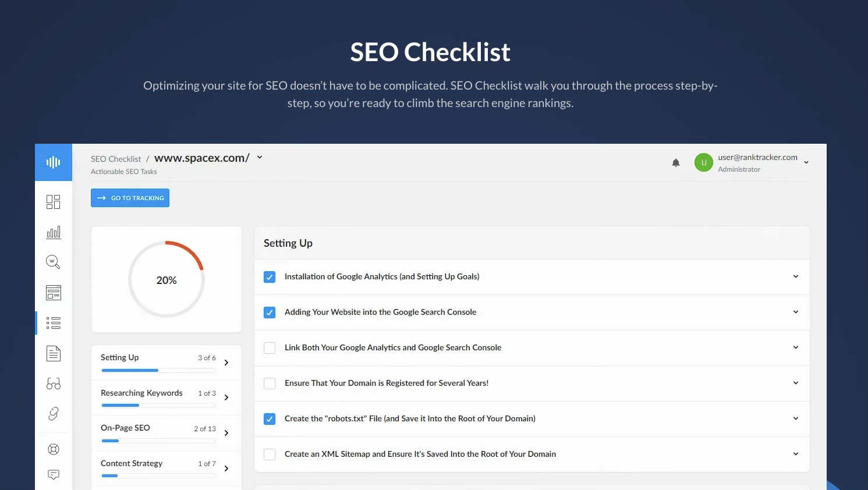The image size is (868, 490).
Task: Open the keyword finder magnifier icon
Action: pos(54,262)
